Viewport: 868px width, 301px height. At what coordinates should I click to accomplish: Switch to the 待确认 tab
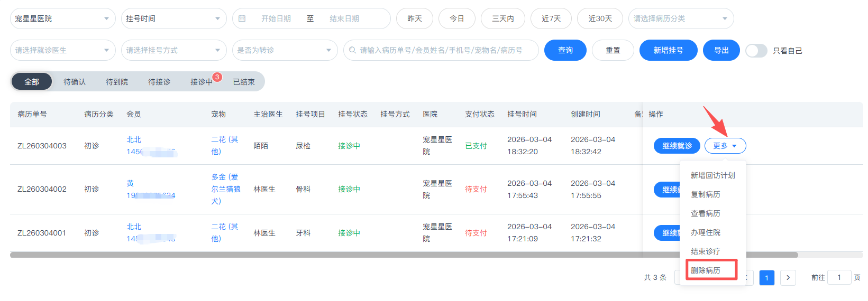click(x=75, y=82)
